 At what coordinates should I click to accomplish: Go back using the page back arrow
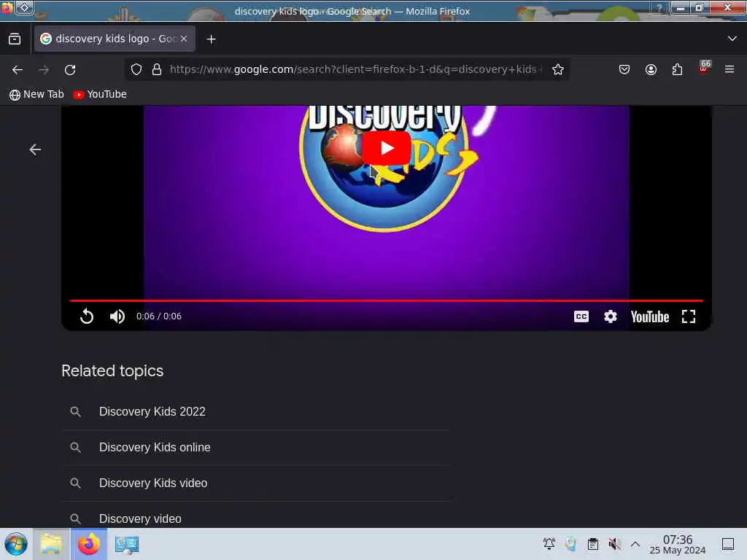tap(35, 149)
